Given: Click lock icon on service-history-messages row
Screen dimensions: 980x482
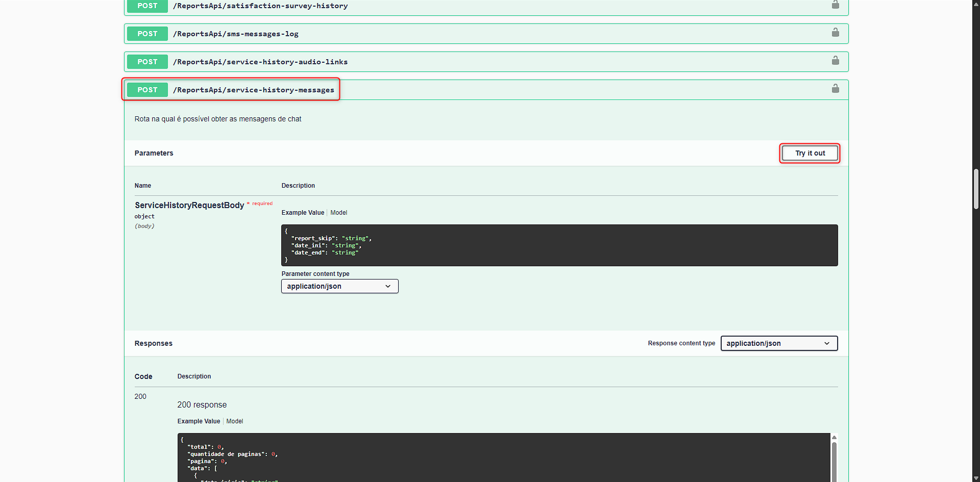Looking at the screenshot, I should tap(835, 89).
